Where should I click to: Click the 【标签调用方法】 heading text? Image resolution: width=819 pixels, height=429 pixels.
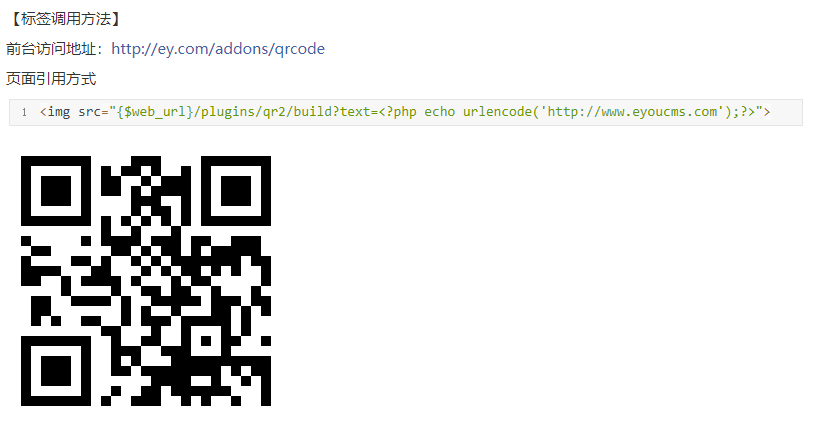coord(65,19)
